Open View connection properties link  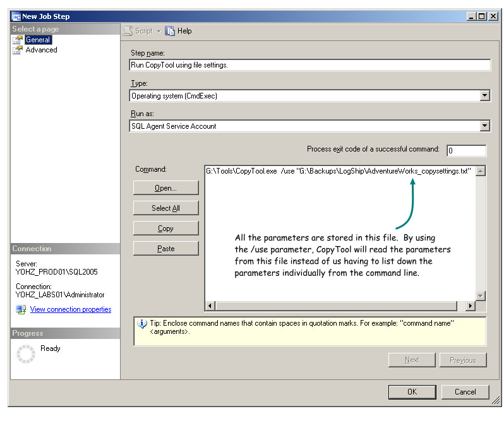click(70, 309)
